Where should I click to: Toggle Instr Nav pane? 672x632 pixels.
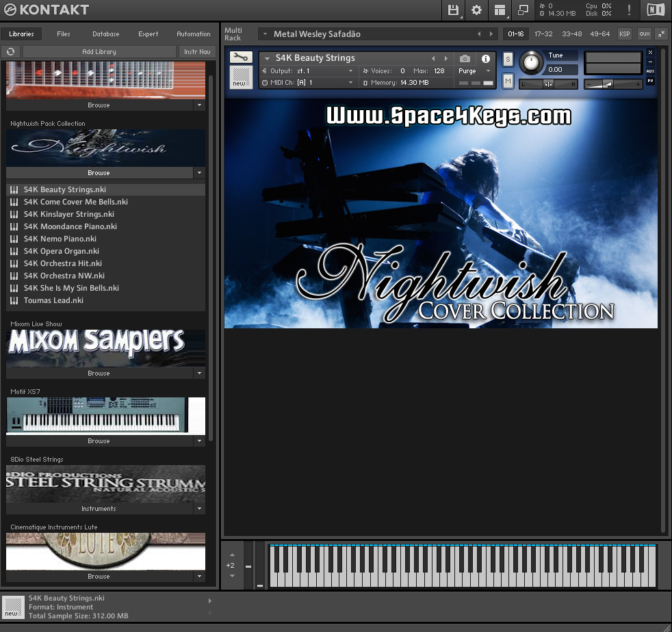(197, 52)
